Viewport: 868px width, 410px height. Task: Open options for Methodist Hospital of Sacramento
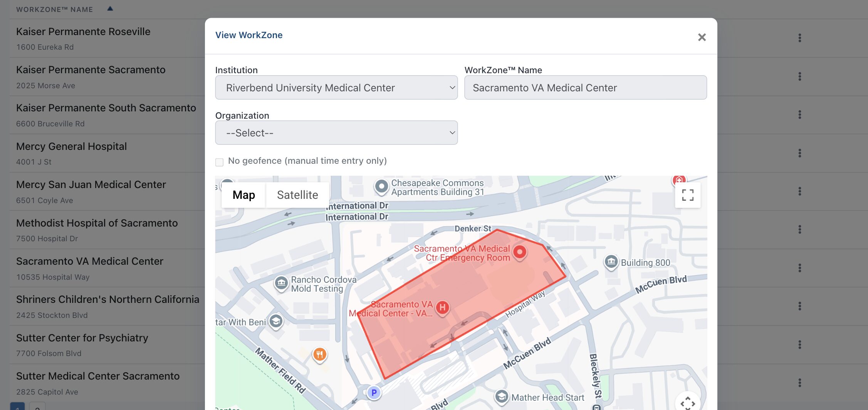[800, 229]
